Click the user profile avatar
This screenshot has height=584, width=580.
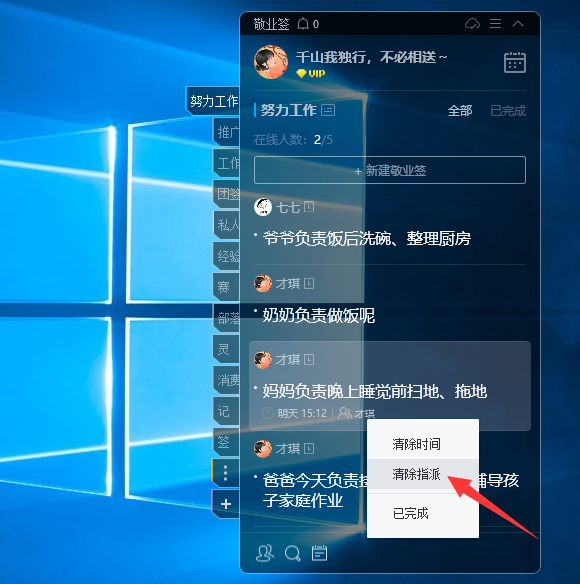(x=271, y=62)
